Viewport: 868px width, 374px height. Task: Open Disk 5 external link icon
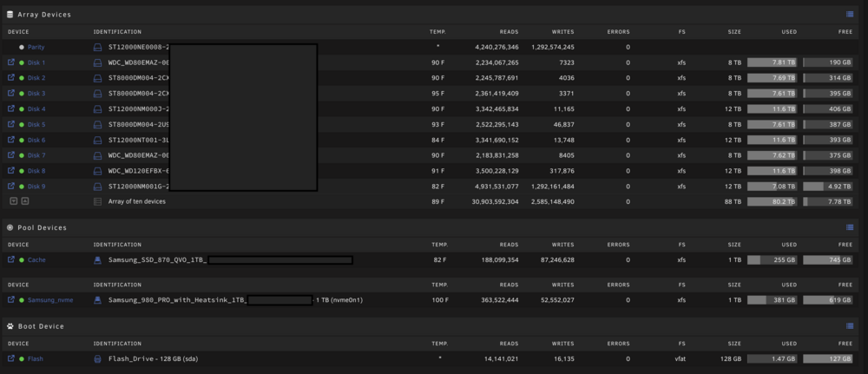click(11, 124)
